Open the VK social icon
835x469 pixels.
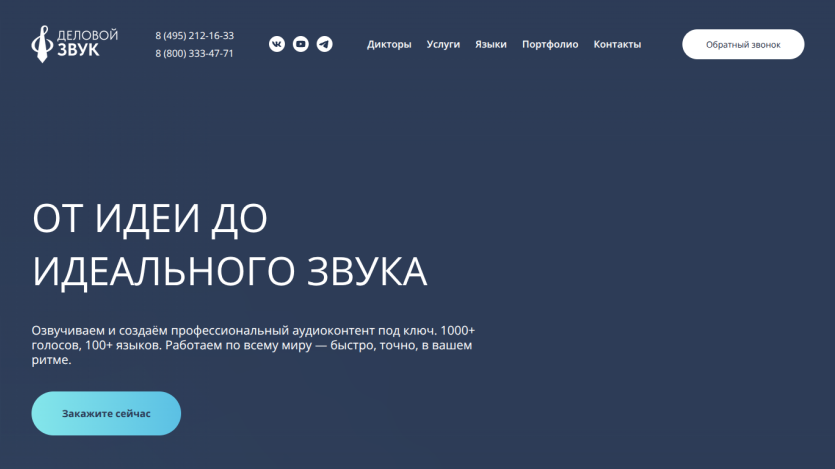[277, 44]
